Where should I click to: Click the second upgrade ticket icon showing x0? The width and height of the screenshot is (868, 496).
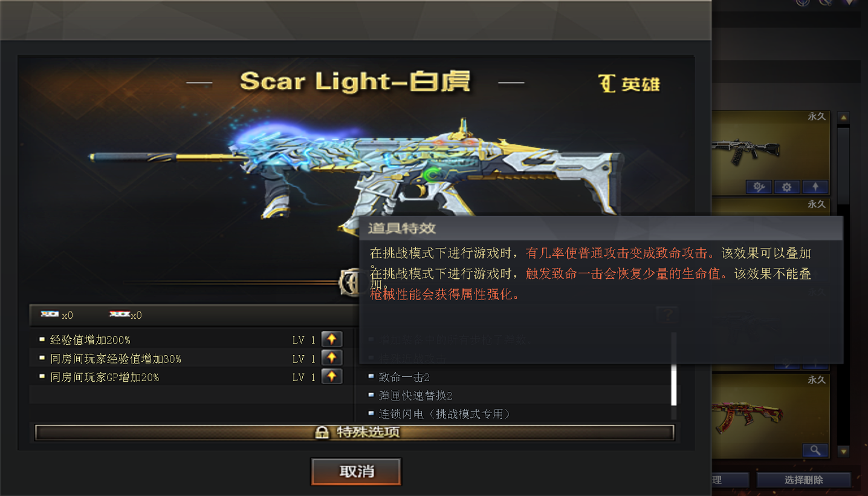tap(119, 314)
